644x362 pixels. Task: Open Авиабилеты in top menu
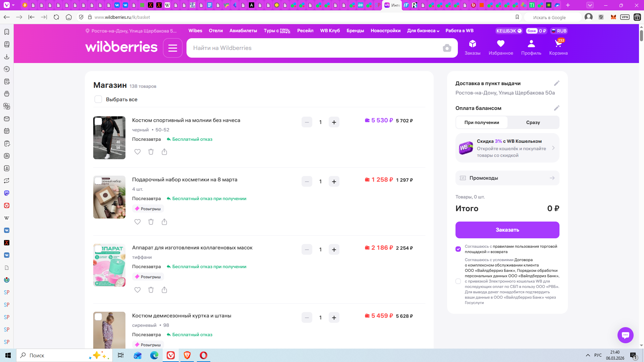click(243, 31)
